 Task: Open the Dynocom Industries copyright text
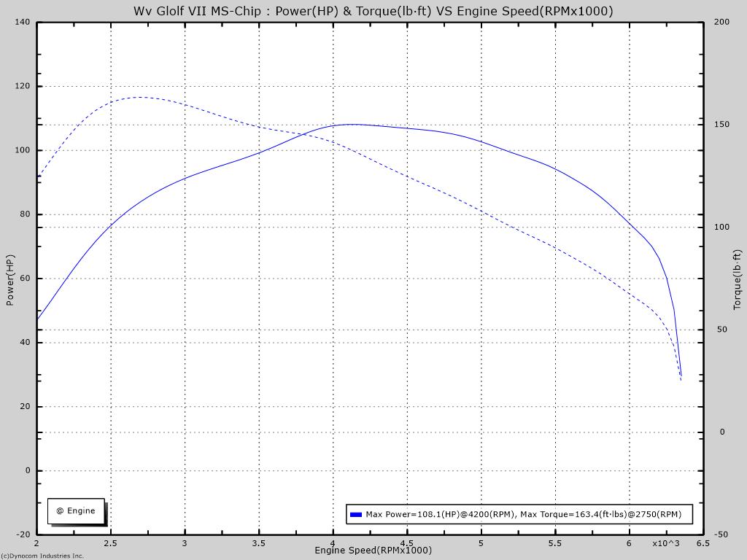pyautogui.click(x=42, y=556)
